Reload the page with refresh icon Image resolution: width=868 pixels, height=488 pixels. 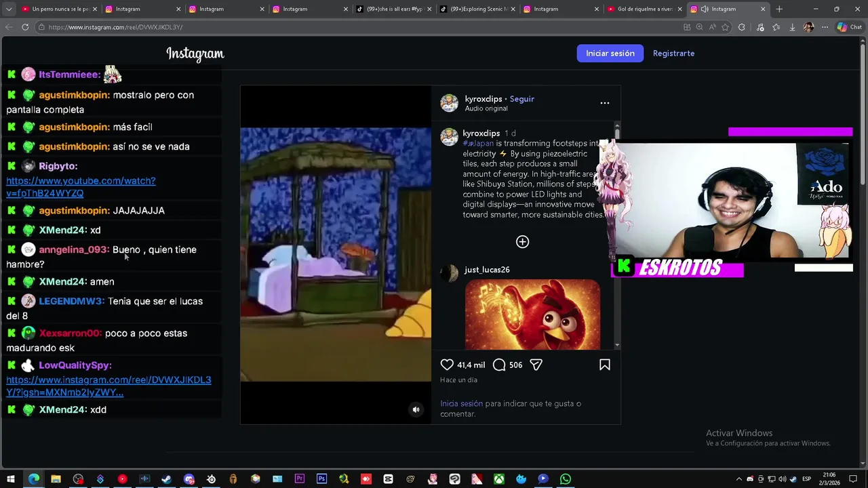[25, 27]
